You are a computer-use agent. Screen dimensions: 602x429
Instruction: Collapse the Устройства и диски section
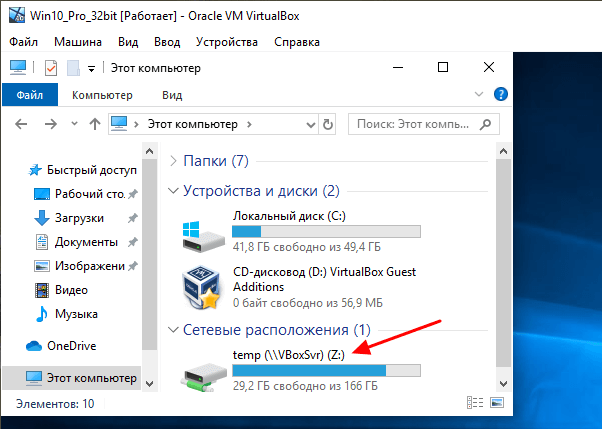click(174, 191)
